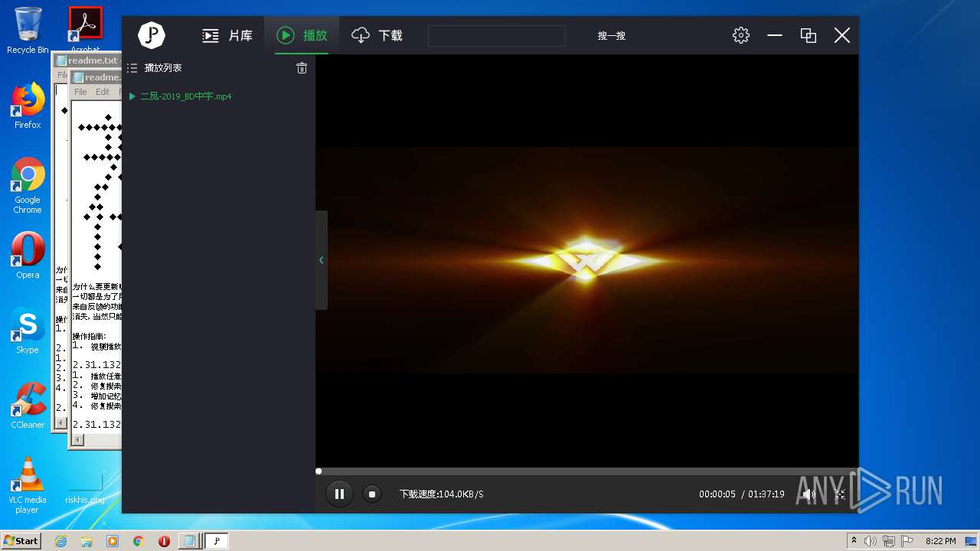Show hidden tray icons arrow
This screenshot has height=551, width=980.
click(854, 541)
